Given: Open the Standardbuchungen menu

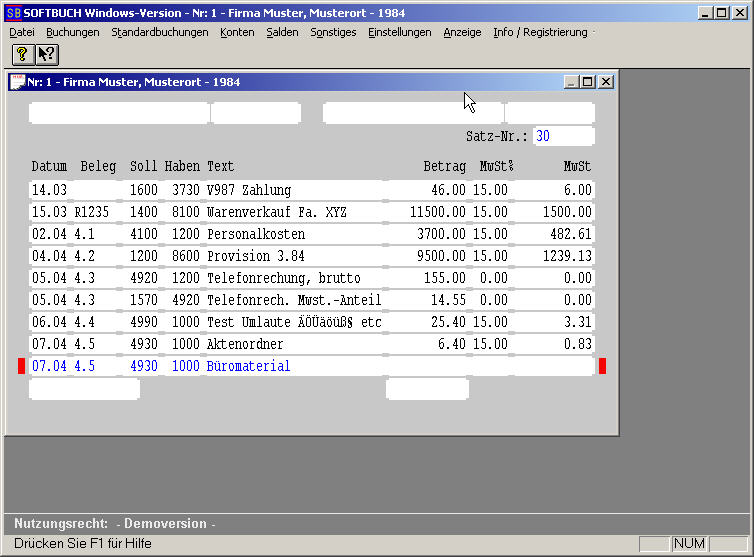Looking at the screenshot, I should (x=160, y=32).
